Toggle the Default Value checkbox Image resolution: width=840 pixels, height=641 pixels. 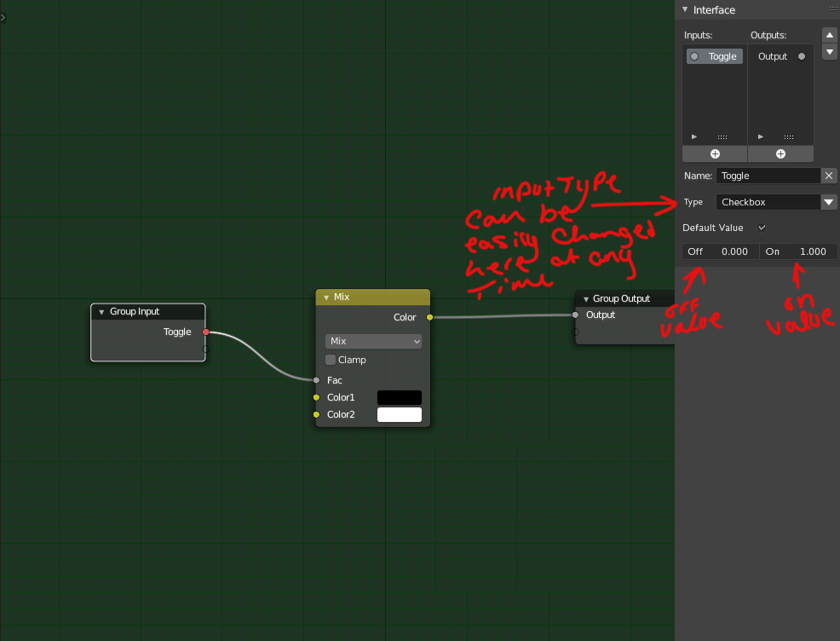coord(762,228)
